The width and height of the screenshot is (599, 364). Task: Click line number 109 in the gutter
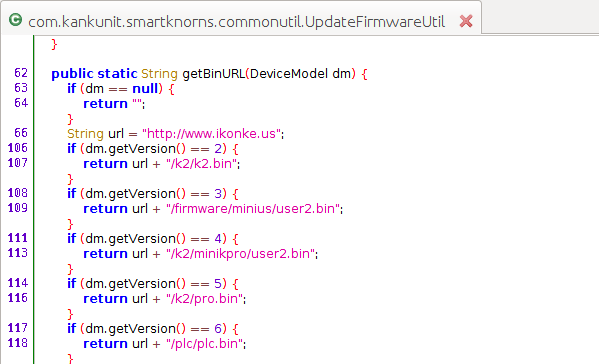pyautogui.click(x=18, y=208)
